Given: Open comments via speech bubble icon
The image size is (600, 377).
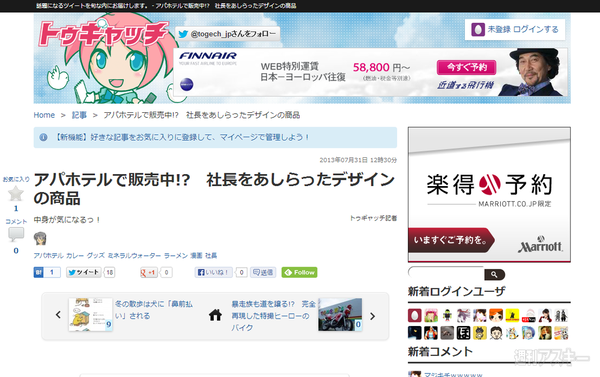Looking at the screenshot, I should pyautogui.click(x=16, y=234).
